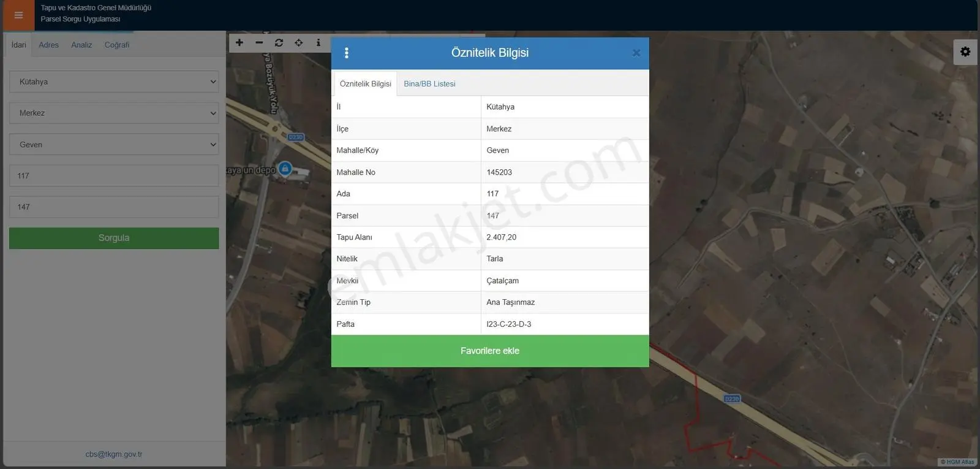Open the cbs@tkgm.gov.tr email link

pos(114,454)
